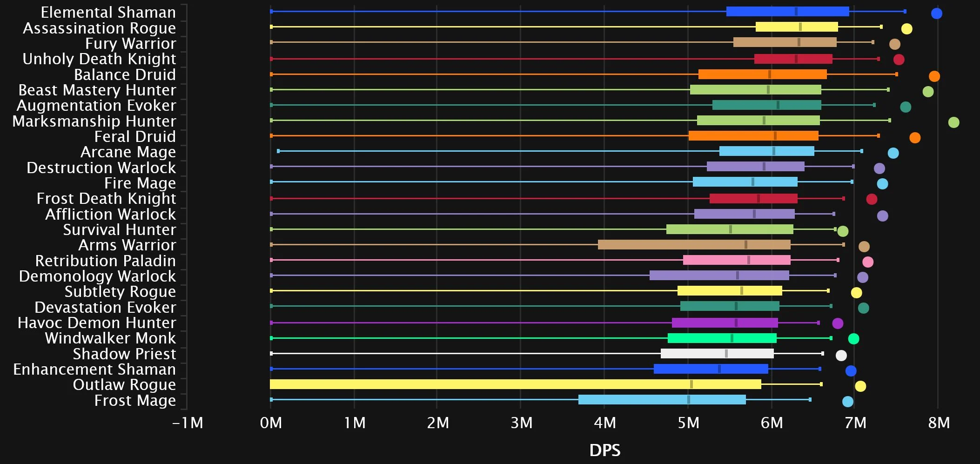Select the Balance Druid orange box
The height and width of the screenshot is (464, 980).
pos(762,74)
